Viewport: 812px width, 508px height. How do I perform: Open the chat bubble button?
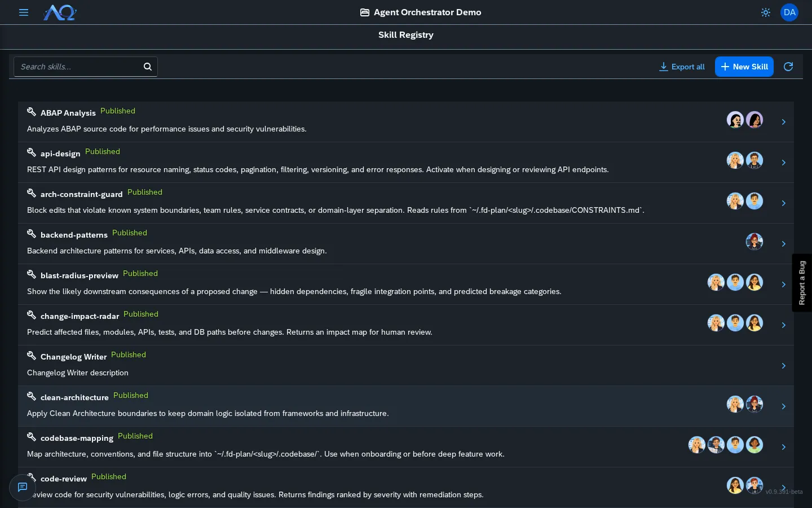tap(23, 487)
